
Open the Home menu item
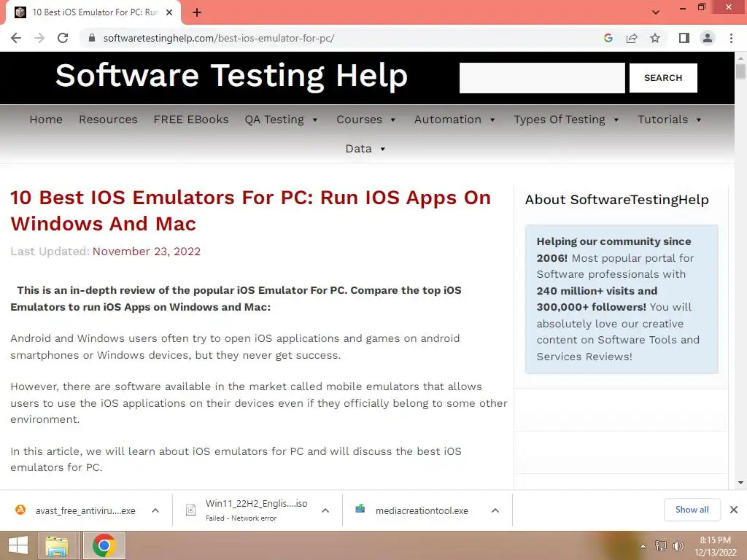[46, 120]
